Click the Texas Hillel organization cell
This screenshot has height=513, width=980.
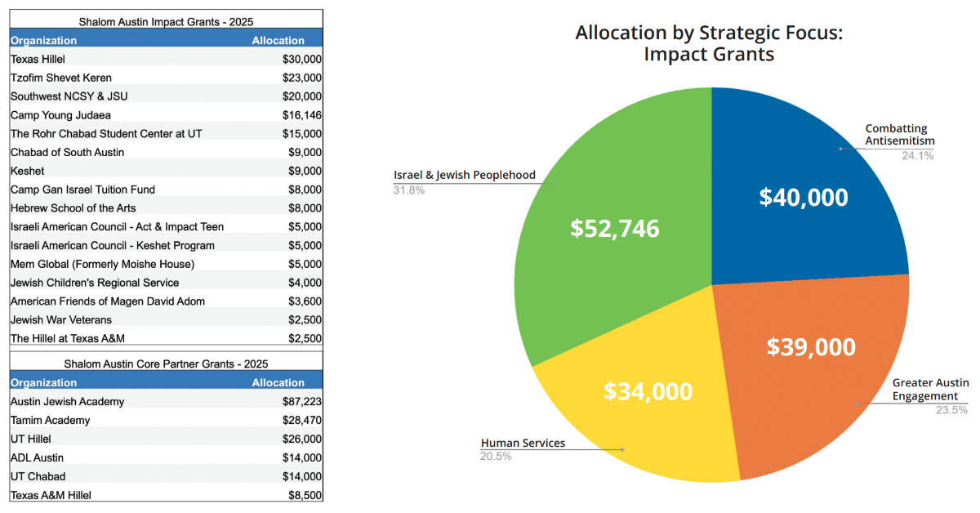tap(38, 60)
